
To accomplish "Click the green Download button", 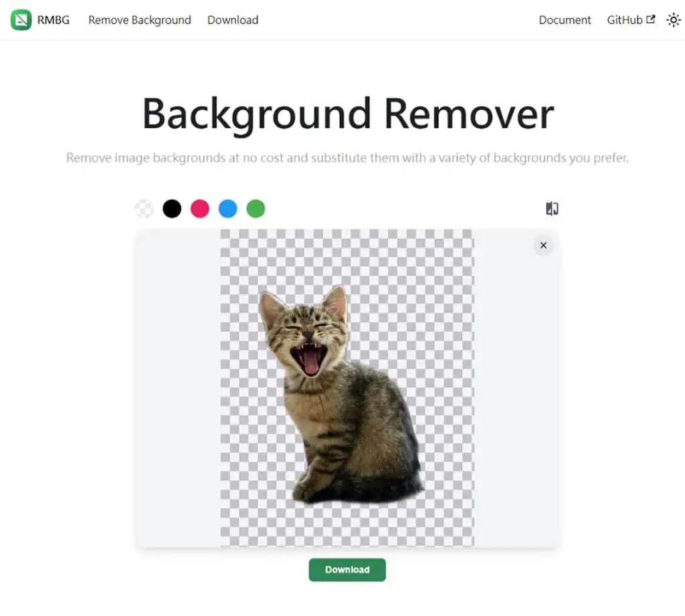I will point(347,570).
